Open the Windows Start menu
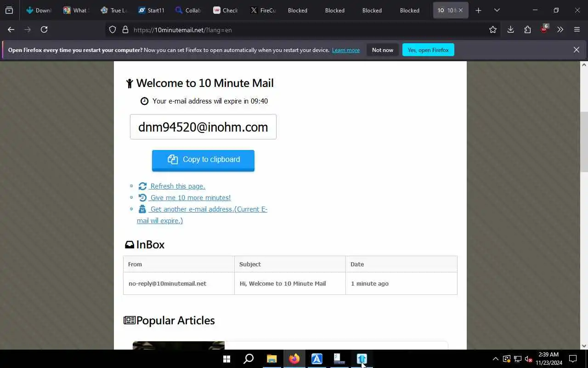The height and width of the screenshot is (368, 588). (x=226, y=359)
